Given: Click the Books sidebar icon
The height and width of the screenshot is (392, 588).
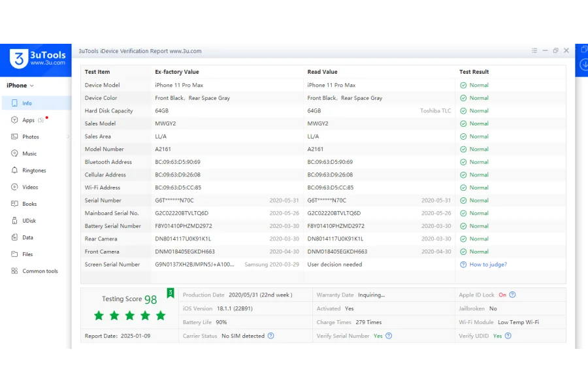Looking at the screenshot, I should coord(14,204).
